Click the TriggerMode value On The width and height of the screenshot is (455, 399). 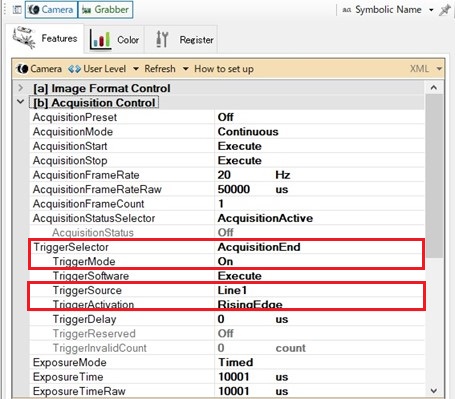click(x=225, y=261)
